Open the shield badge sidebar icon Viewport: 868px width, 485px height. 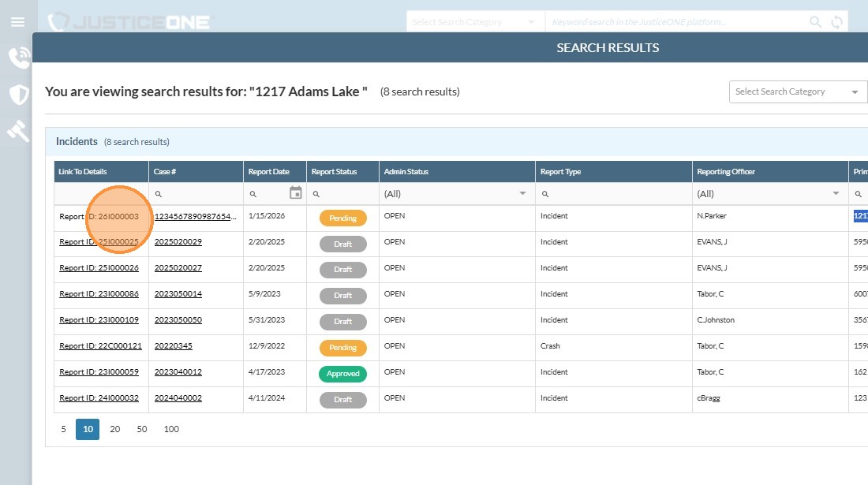point(20,95)
